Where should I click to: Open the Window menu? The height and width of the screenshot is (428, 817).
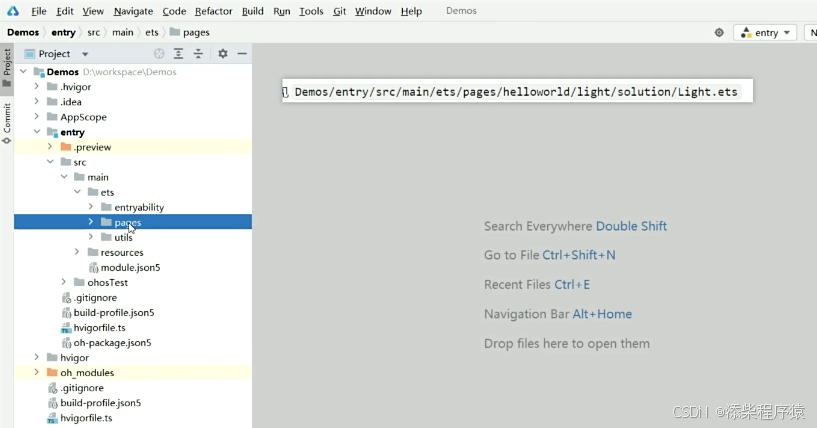click(x=373, y=11)
